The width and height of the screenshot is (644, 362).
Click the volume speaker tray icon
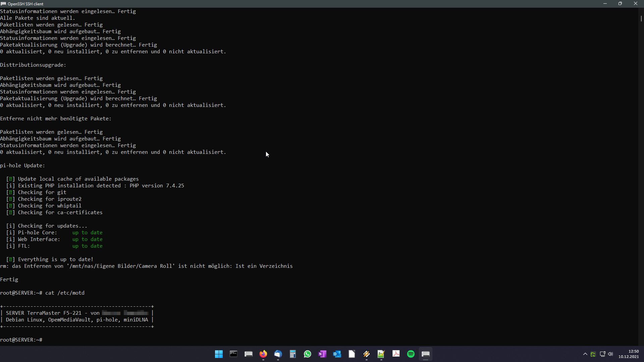610,354
